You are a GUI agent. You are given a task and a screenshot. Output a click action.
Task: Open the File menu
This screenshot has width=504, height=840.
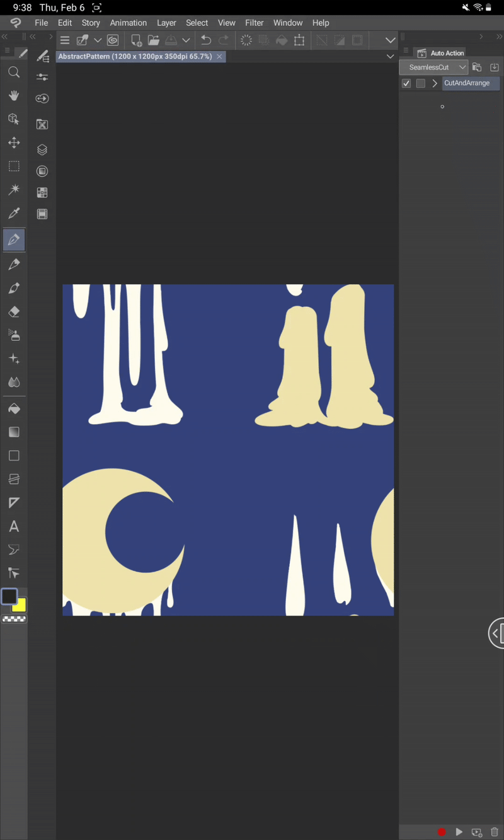[42, 23]
